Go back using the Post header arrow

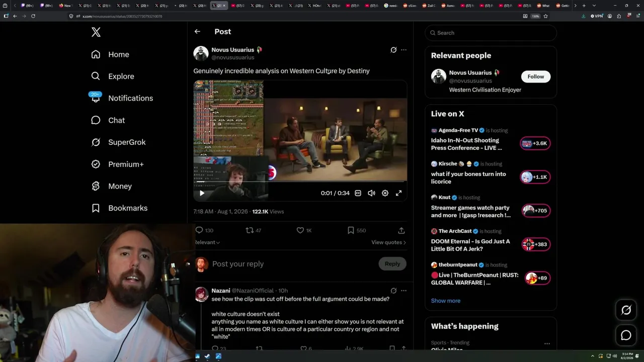click(x=197, y=32)
